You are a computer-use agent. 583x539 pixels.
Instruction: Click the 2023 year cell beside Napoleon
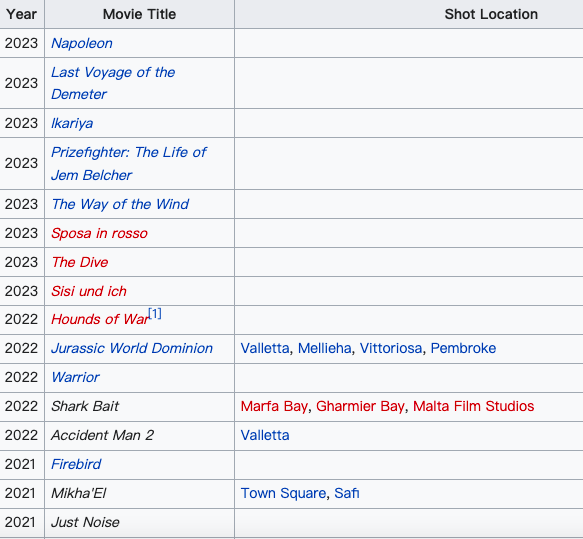pos(22,43)
